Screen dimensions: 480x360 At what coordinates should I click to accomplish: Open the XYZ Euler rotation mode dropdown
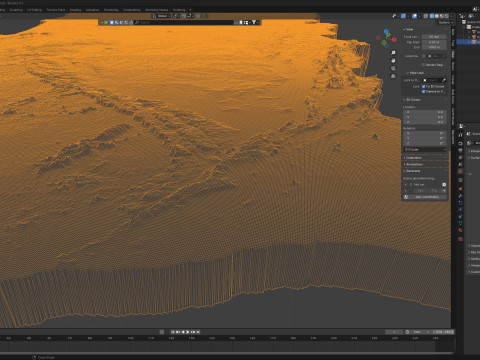[425, 149]
